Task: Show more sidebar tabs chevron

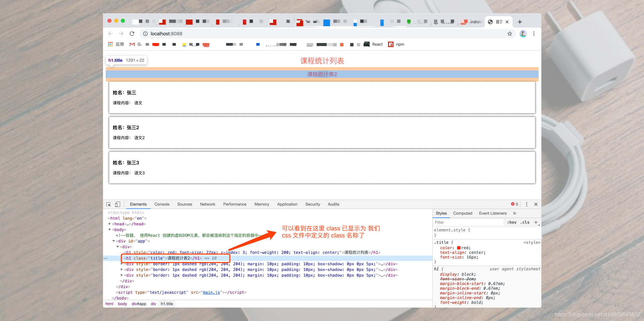Action: [515, 213]
